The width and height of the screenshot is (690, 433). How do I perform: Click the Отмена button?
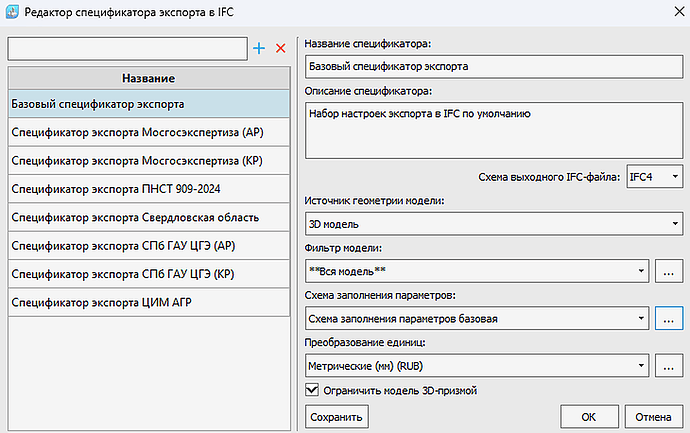(653, 417)
